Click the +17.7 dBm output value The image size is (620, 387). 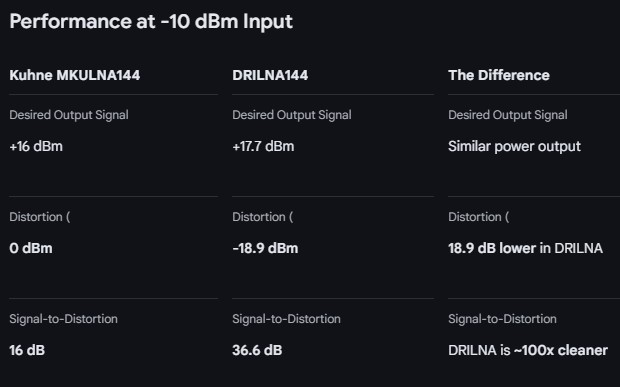point(263,146)
